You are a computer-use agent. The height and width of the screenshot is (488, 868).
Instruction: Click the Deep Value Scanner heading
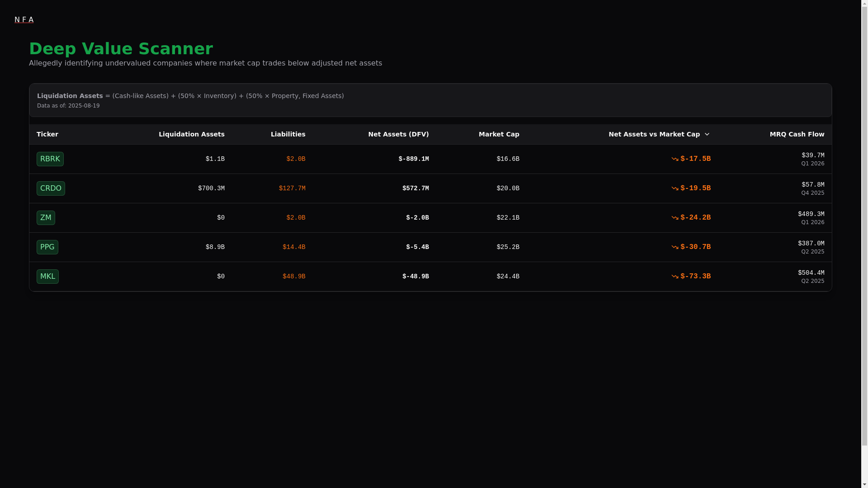point(121,49)
